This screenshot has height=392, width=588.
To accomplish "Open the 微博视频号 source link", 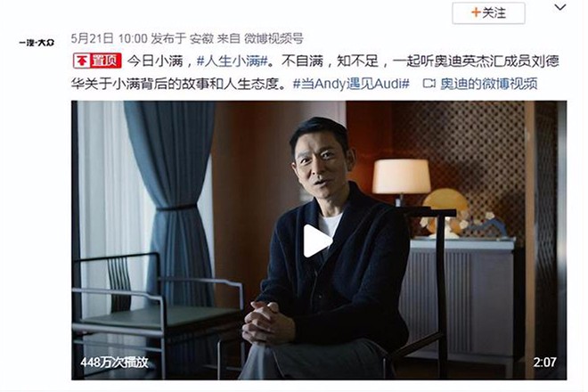I will coord(274,38).
